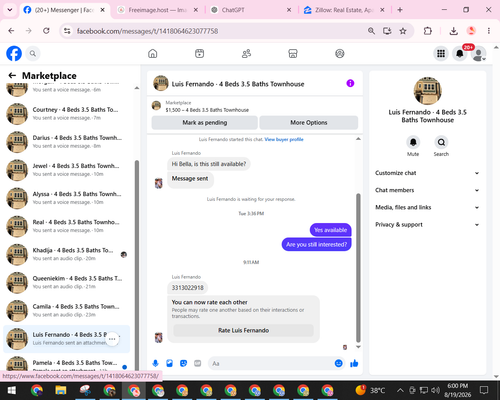Click the message text field Aa
The width and height of the screenshot is (500, 400).
(271, 363)
